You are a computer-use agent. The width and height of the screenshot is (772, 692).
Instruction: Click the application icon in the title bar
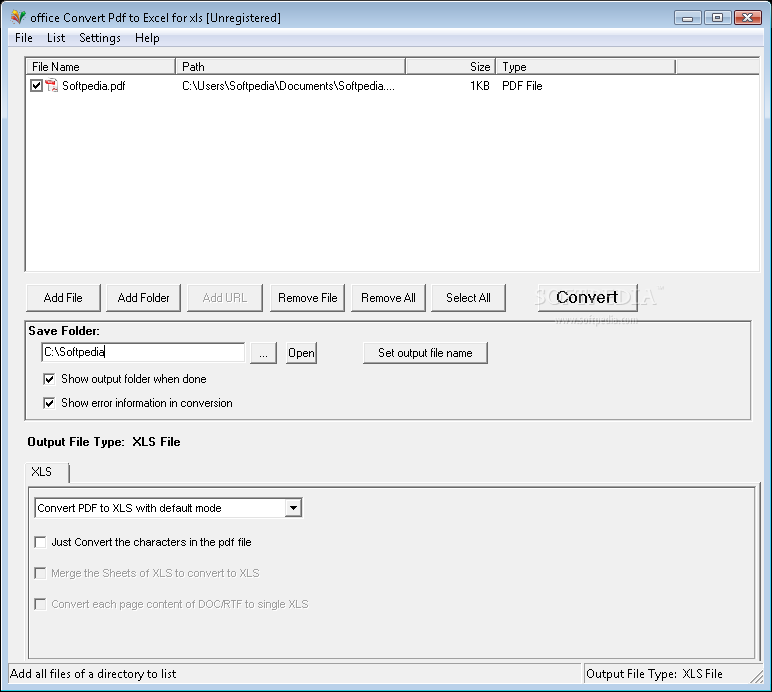click(18, 17)
